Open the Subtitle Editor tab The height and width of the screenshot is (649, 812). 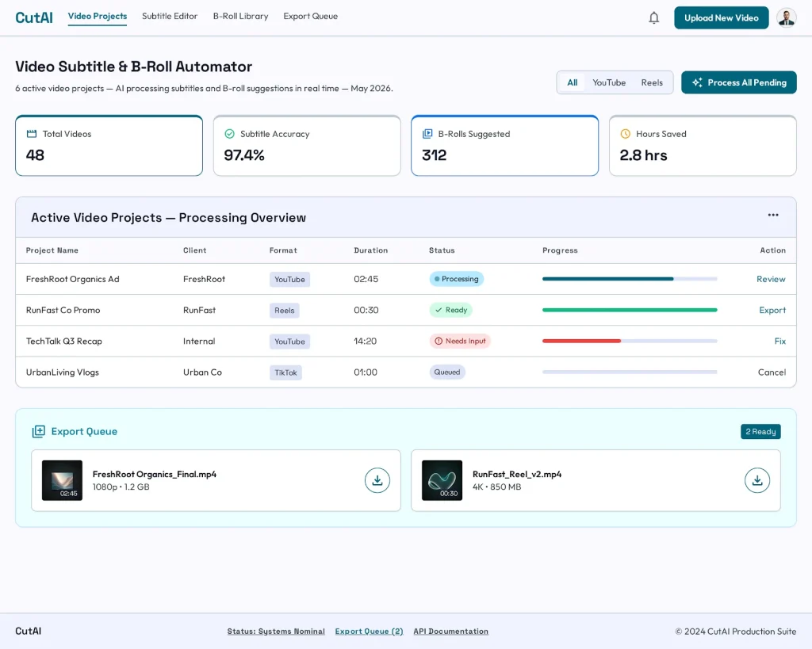click(x=170, y=17)
